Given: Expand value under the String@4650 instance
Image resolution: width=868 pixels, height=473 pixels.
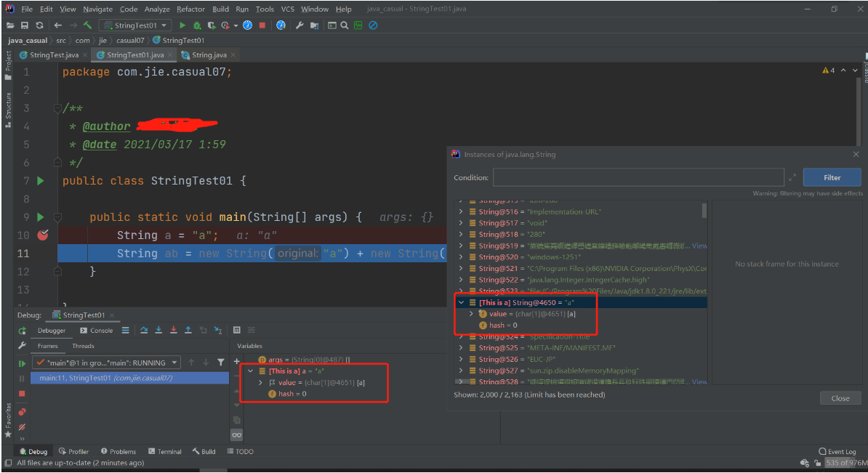Looking at the screenshot, I should point(471,314).
